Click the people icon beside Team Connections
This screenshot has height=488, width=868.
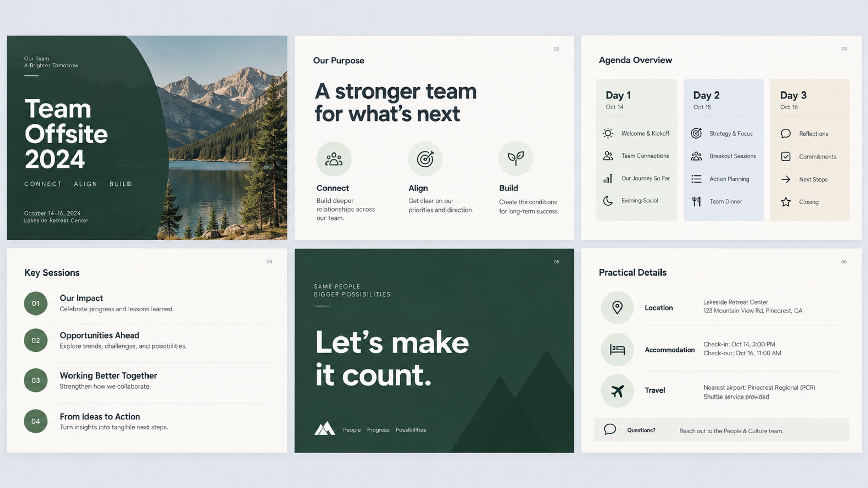[x=608, y=156]
